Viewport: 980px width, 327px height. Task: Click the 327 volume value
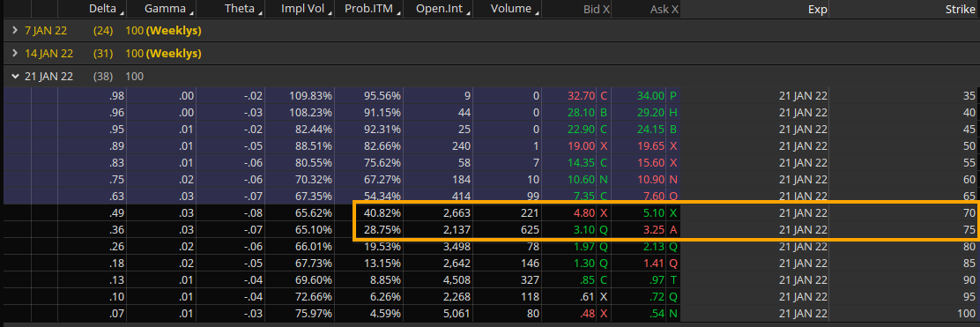pyautogui.click(x=530, y=281)
